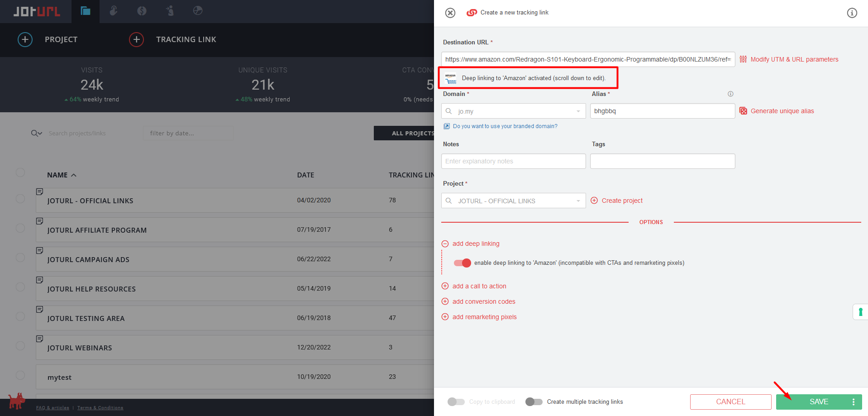This screenshot has height=416, width=868.
Task: Click the red dog mascot icon
Action: click(17, 401)
